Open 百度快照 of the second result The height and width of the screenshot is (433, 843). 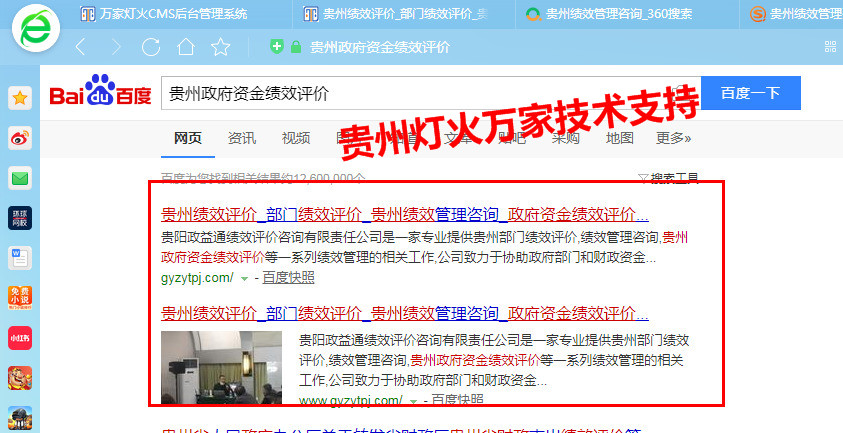457,400
